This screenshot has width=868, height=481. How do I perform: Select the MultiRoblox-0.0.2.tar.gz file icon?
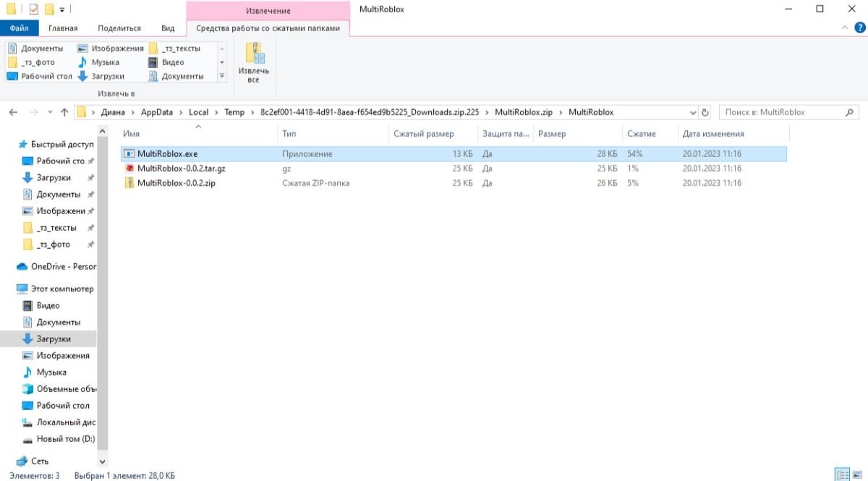[x=129, y=169]
